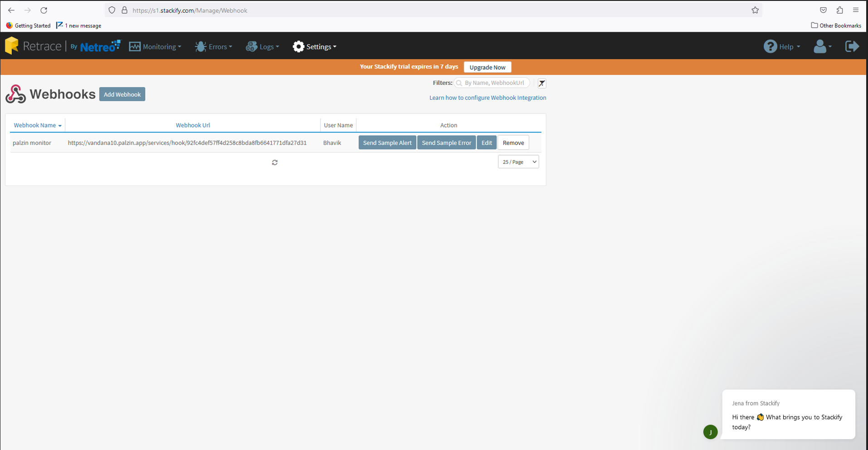Open Learn how to configure Webhook Integration link
This screenshot has height=450, width=868.
(x=488, y=98)
